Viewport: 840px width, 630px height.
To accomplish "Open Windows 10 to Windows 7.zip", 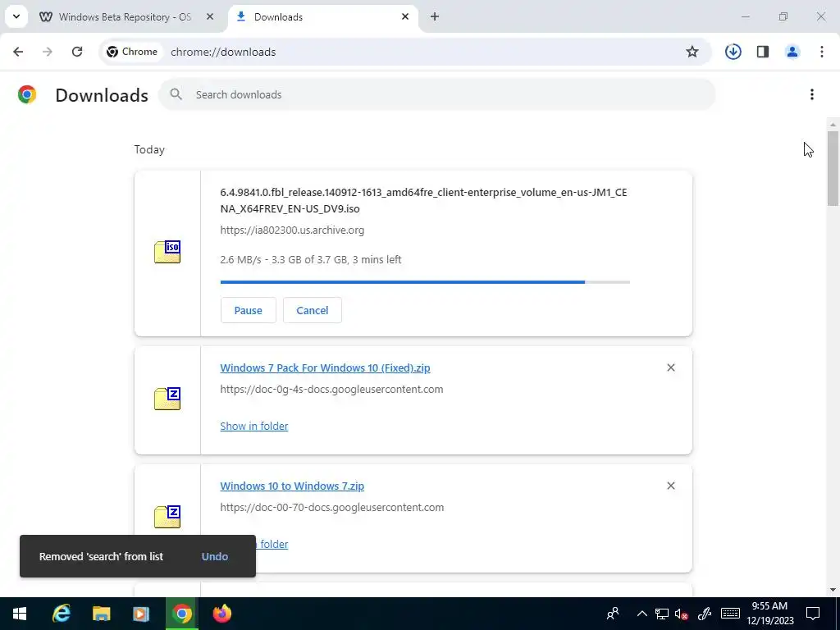I will (x=292, y=486).
